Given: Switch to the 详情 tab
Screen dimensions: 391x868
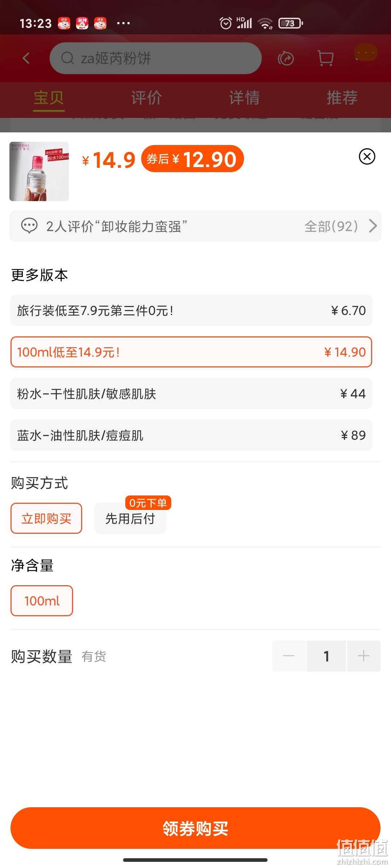Looking at the screenshot, I should pyautogui.click(x=244, y=98).
